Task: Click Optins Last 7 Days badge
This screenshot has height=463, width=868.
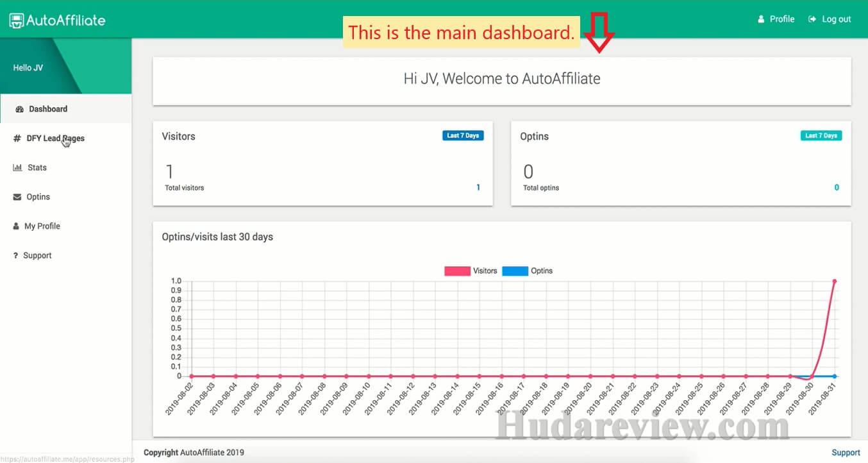Action: tap(821, 135)
